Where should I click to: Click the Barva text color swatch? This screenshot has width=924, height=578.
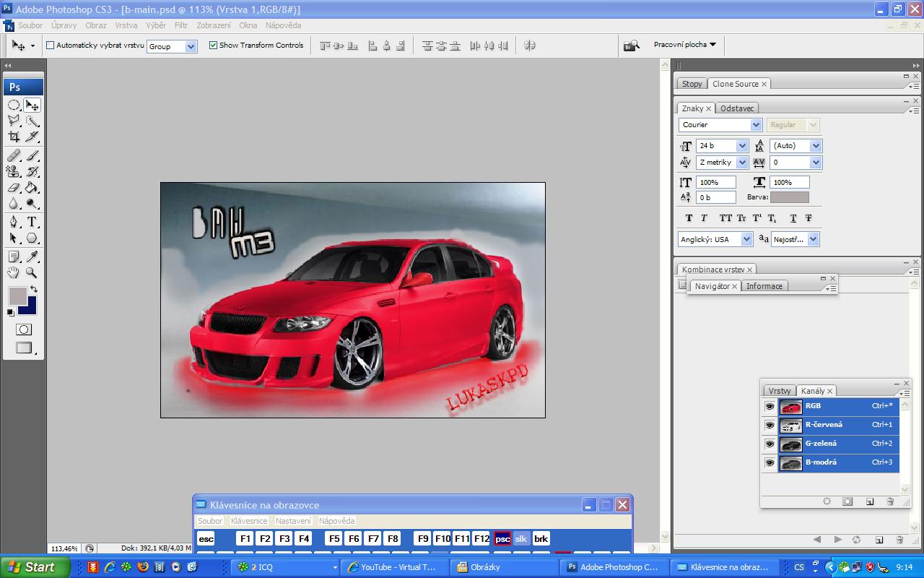click(789, 197)
